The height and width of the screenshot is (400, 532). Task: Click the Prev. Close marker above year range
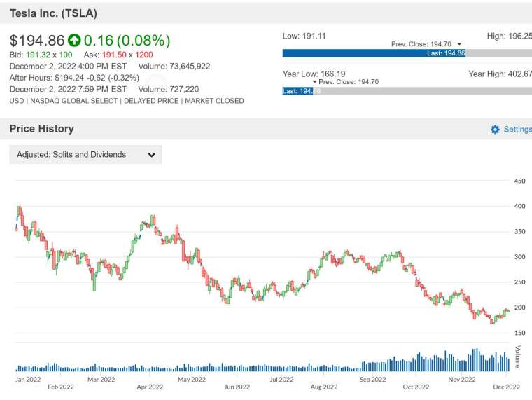tap(345, 82)
